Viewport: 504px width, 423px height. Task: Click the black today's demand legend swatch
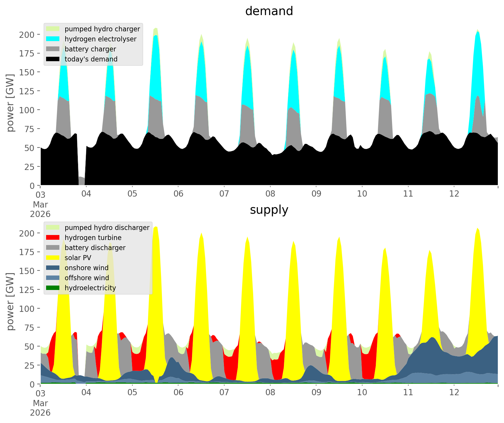tap(53, 59)
